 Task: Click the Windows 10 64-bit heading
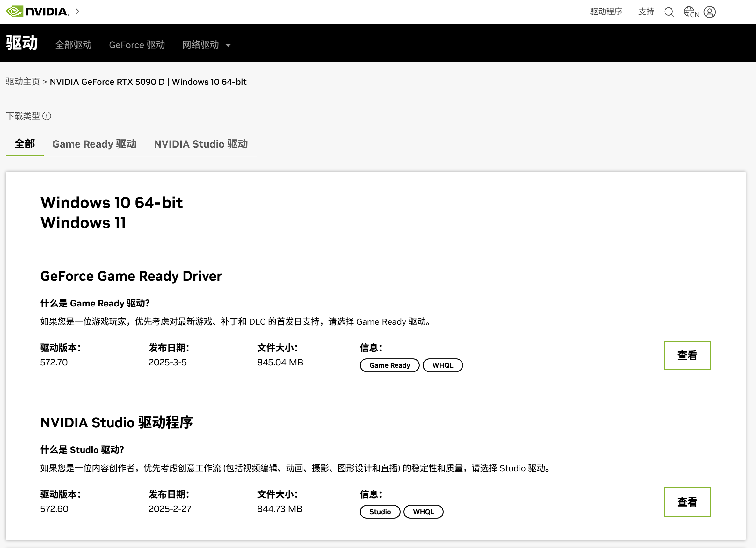(112, 203)
